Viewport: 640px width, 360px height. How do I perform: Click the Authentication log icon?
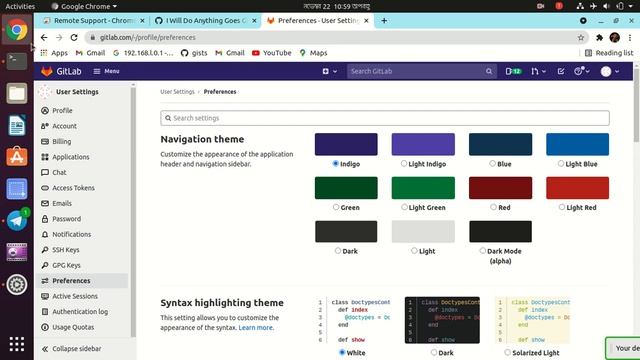[45, 312]
